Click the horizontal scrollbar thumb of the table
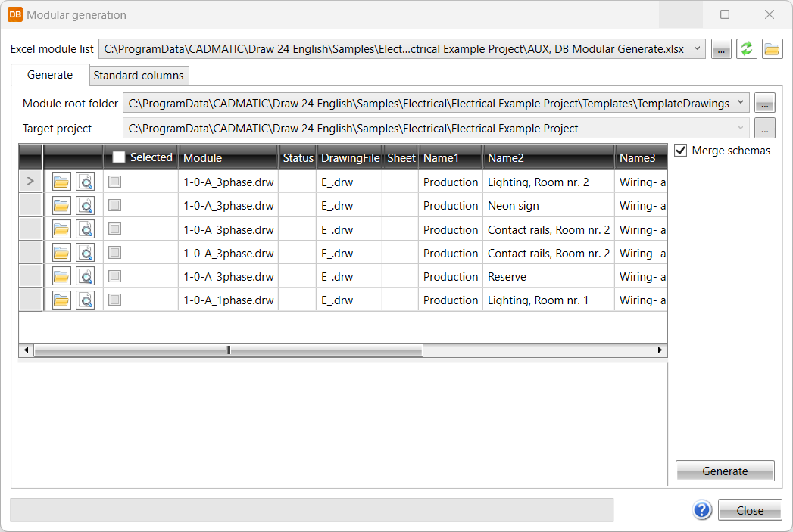The width and height of the screenshot is (793, 532). tap(228, 350)
